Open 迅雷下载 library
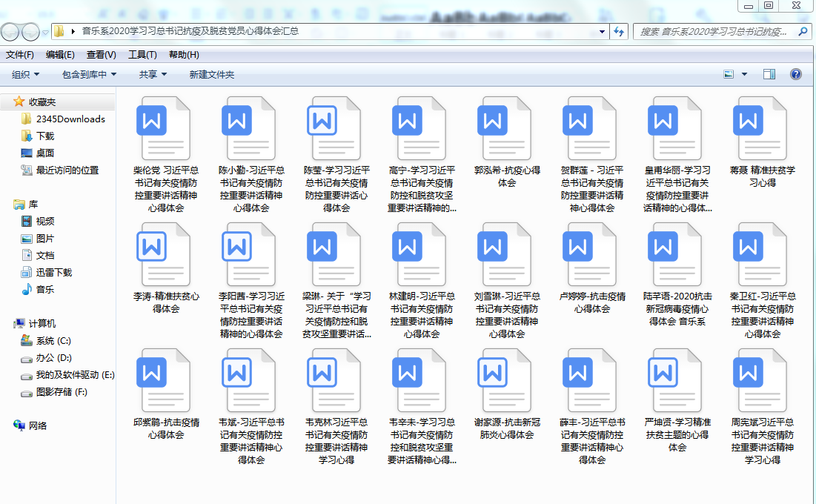This screenshot has height=504, width=816. coord(53,272)
